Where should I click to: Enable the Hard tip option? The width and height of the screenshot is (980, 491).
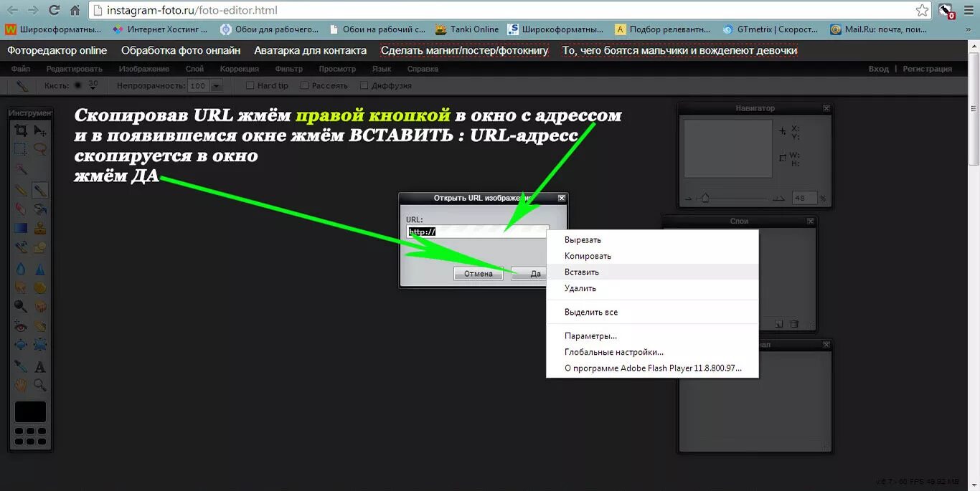(x=250, y=85)
